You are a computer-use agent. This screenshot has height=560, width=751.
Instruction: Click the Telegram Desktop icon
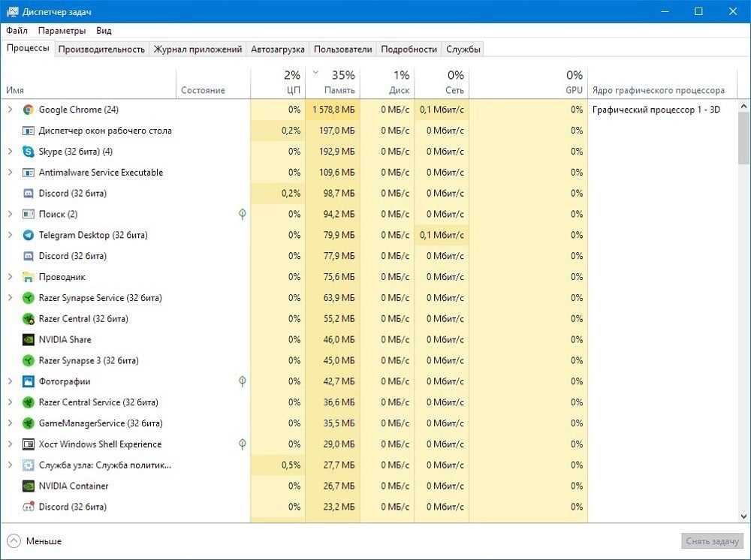click(29, 235)
